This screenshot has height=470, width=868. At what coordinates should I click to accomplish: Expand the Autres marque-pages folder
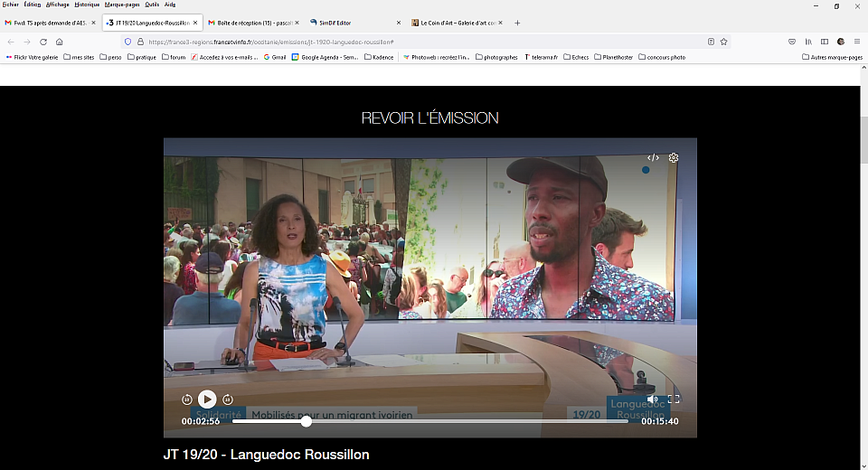[833, 57]
